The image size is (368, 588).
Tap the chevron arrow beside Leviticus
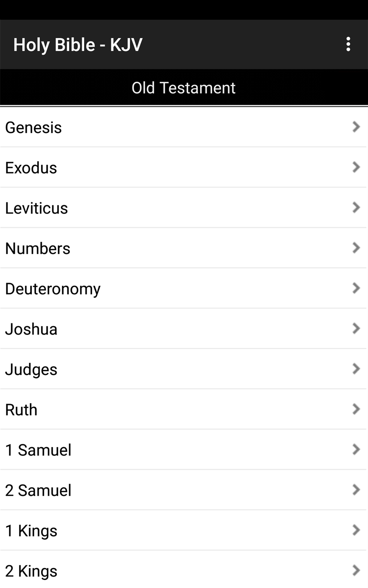click(x=356, y=208)
